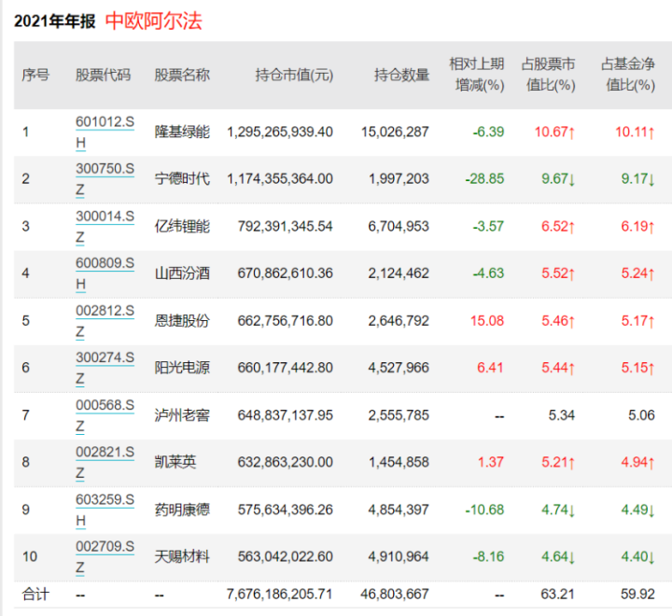Select stock name 恩捷股份

[x=182, y=321]
